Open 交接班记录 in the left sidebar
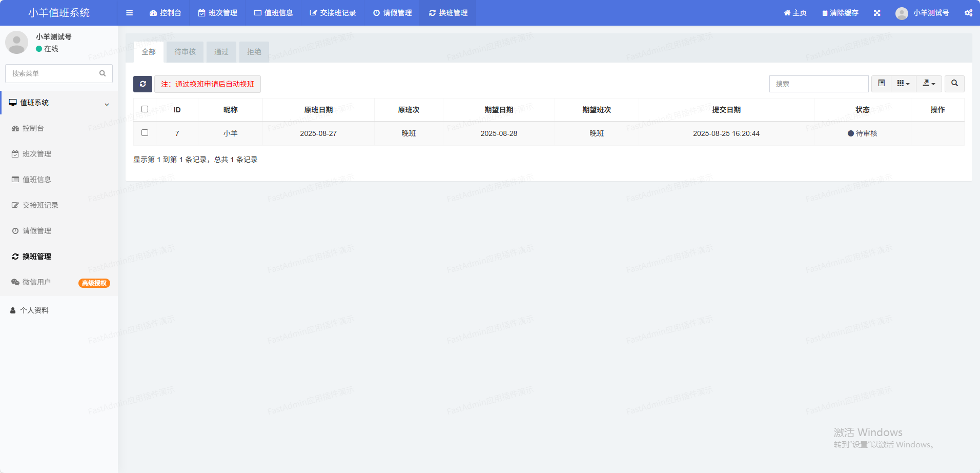This screenshot has height=473, width=980. click(40, 205)
